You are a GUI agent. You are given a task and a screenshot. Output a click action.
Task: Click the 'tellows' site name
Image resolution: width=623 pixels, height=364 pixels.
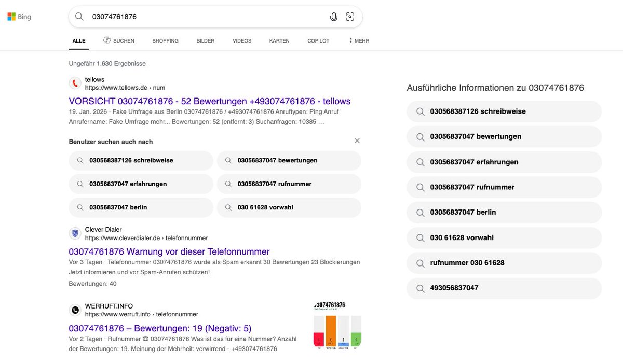tap(95, 80)
